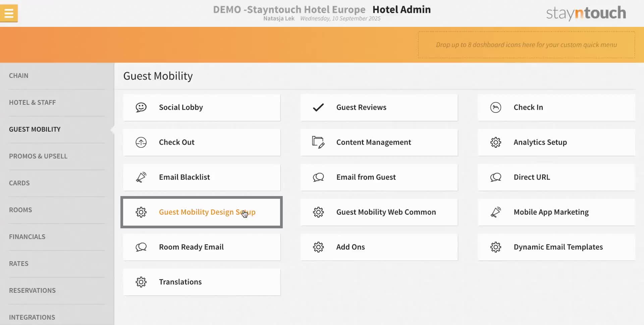Viewport: 644px width, 325px height.
Task: Open Guest Mobility Design Setup
Action: click(x=202, y=212)
